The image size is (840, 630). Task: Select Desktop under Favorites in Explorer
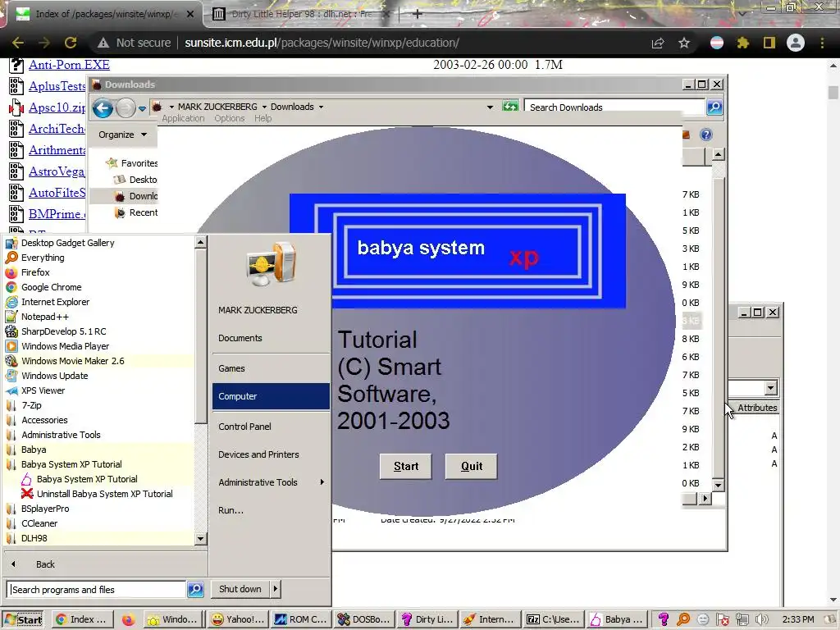(x=135, y=180)
